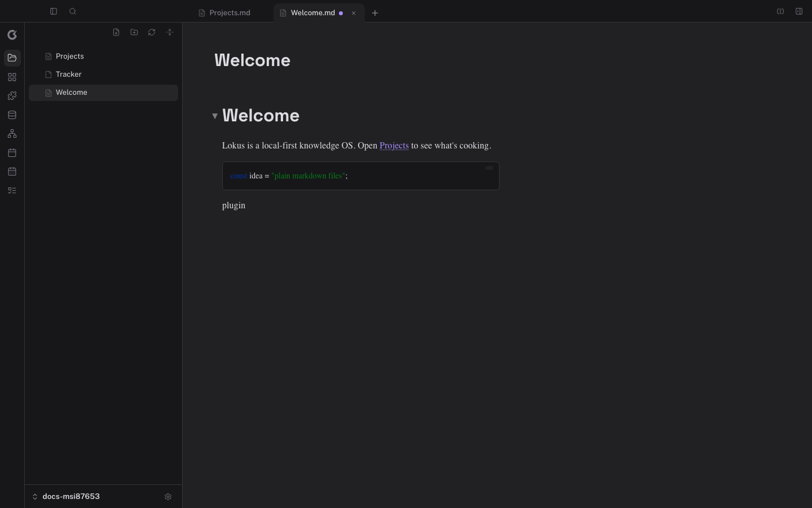This screenshot has width=812, height=508.
Task: Open the database cylinder view
Action: (12, 115)
